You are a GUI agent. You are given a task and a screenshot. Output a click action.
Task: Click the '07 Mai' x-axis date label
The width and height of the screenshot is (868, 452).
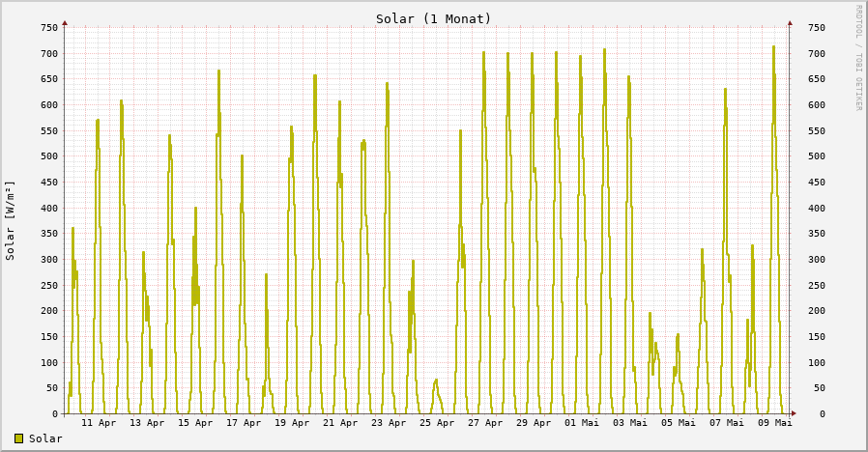(727, 423)
